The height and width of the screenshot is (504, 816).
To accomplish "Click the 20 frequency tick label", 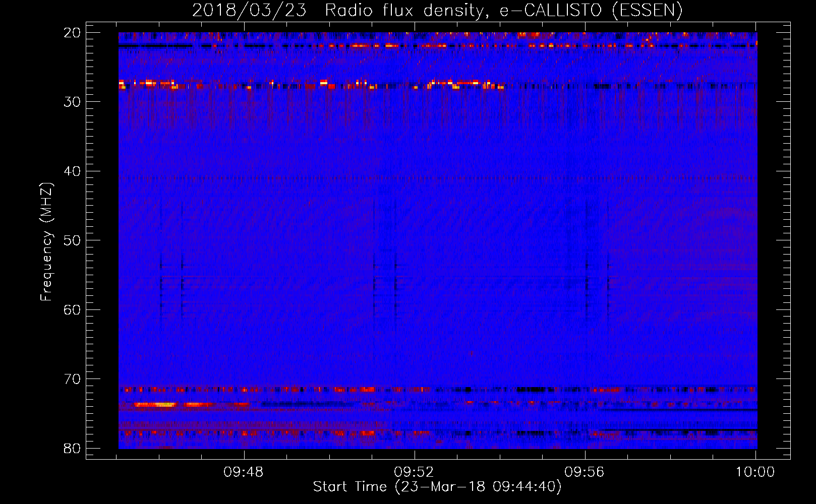I will click(72, 33).
